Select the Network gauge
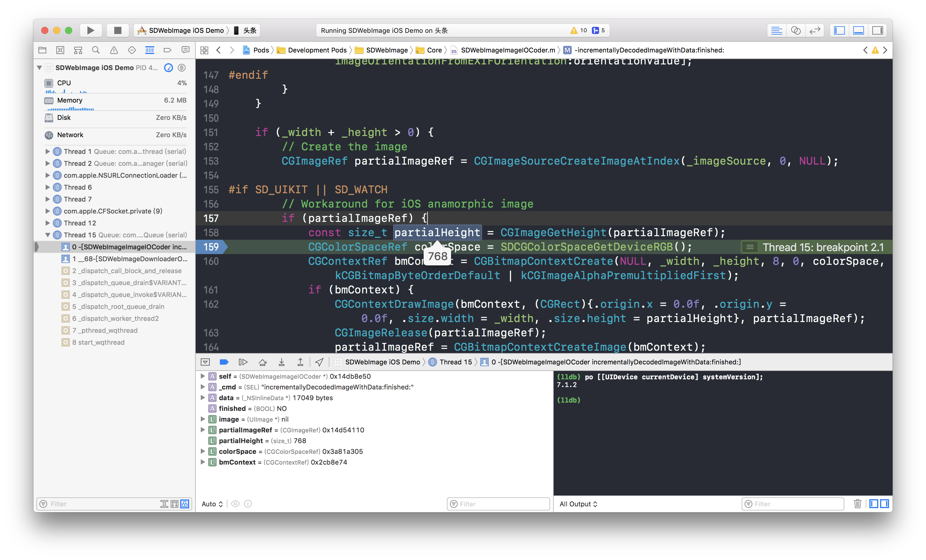 coord(115,135)
